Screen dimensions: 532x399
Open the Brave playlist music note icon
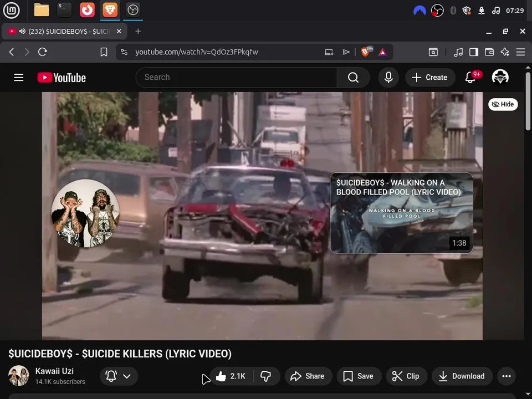point(458,52)
